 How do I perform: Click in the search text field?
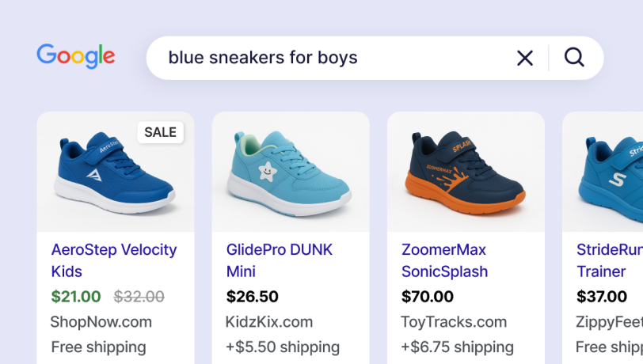[x=333, y=58]
